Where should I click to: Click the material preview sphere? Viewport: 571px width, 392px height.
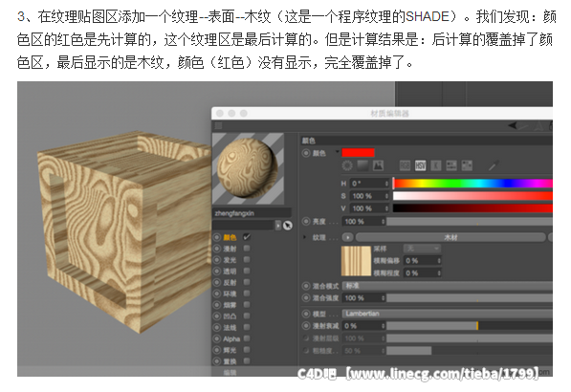(x=248, y=168)
